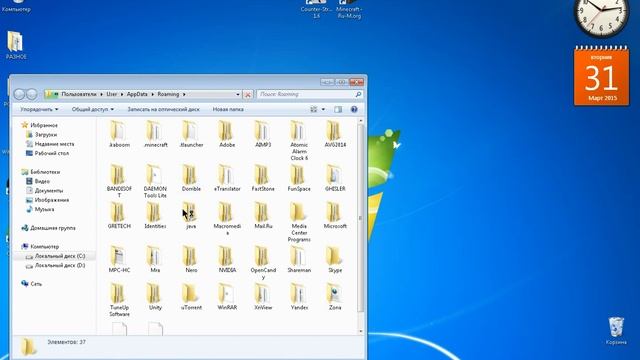Open the Общий доступ dropdown menu
Screen dimensions: 640x360
[x=93, y=109]
